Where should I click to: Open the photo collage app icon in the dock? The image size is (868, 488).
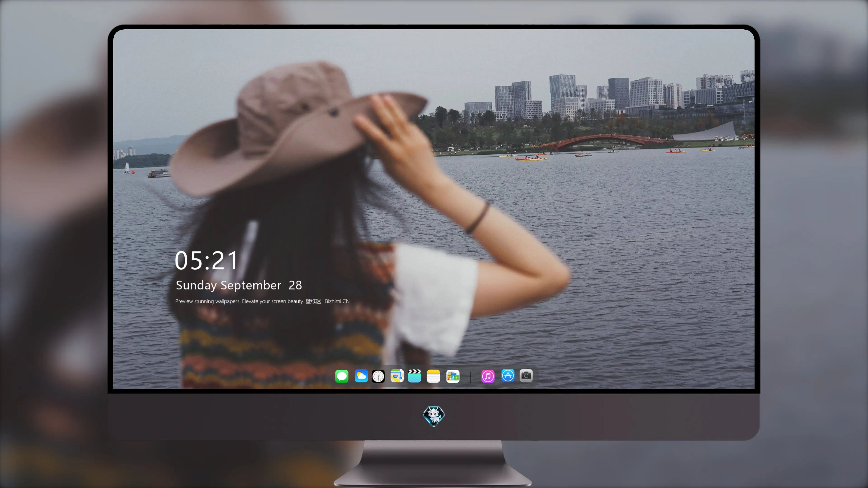click(453, 376)
